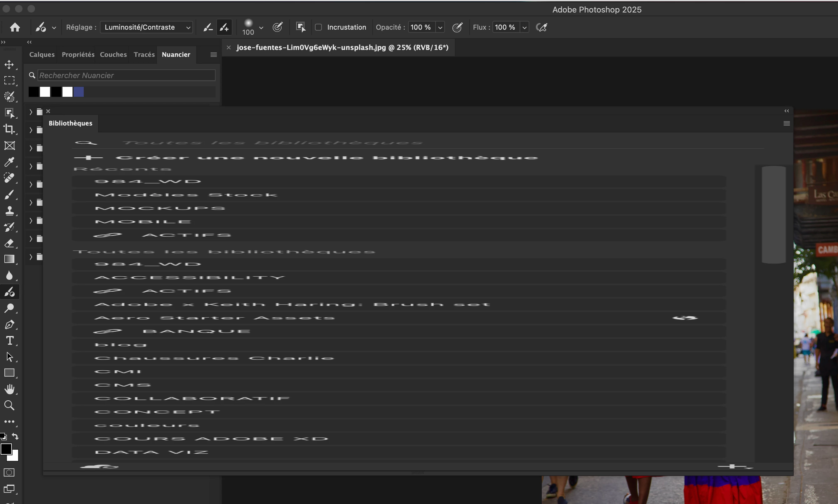
Task: Select the Eyedropper tool
Action: pos(9,162)
